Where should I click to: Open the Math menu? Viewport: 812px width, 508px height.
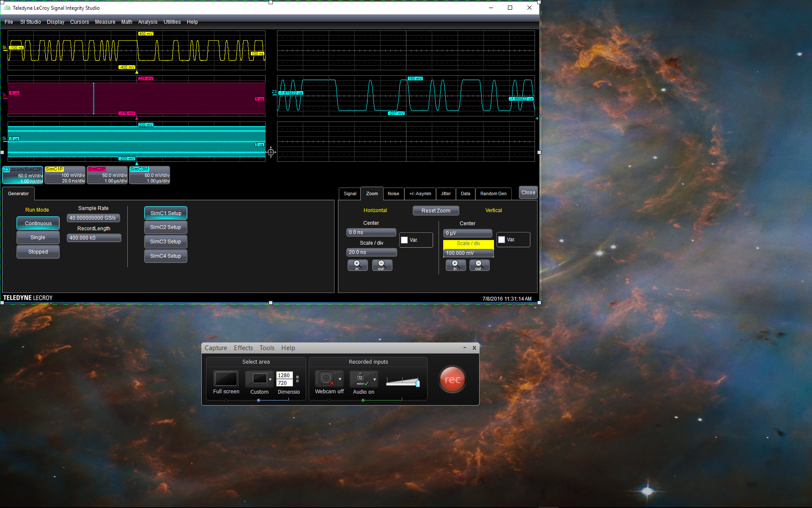point(126,22)
